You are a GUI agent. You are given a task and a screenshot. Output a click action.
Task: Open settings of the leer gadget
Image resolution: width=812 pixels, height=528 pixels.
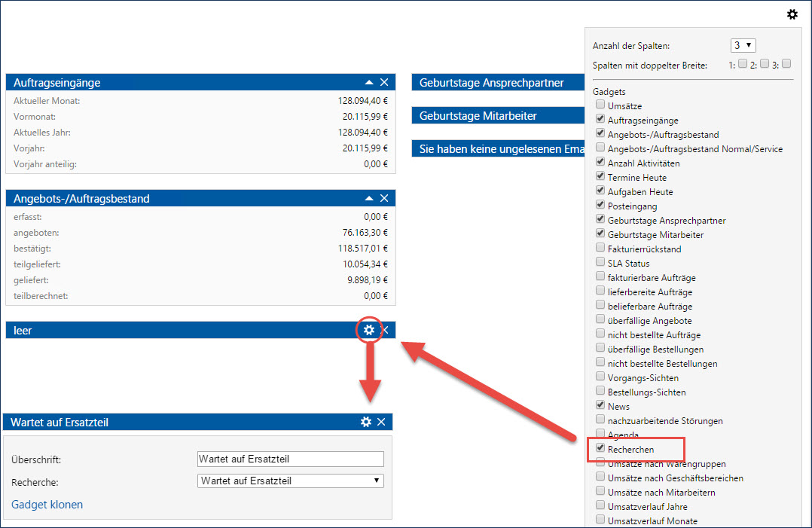368,330
